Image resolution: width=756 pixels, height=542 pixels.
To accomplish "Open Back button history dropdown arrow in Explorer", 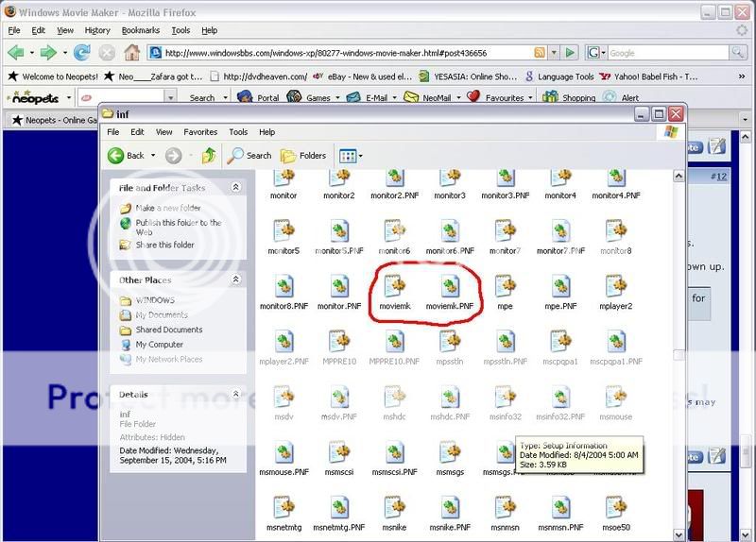I will click(153, 156).
